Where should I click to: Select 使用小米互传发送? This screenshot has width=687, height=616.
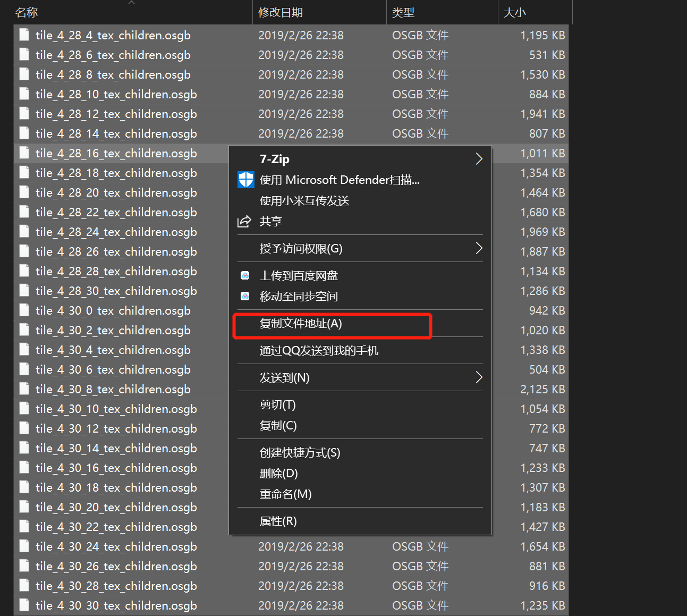point(360,200)
